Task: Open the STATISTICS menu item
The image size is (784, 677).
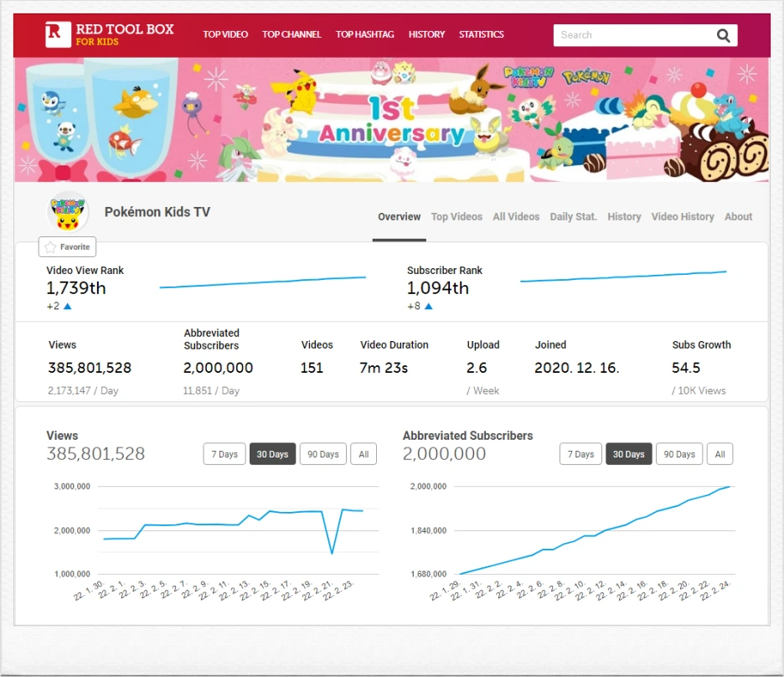Action: (482, 34)
